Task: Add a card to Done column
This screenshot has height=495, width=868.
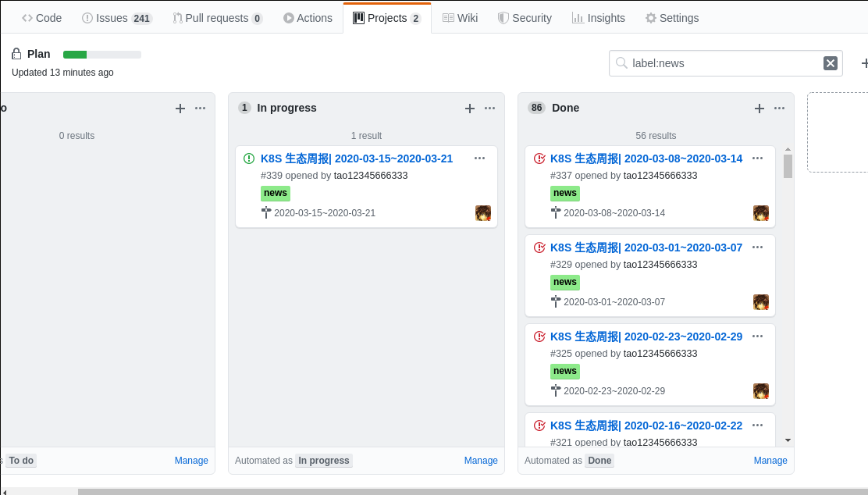Action: [x=759, y=109]
